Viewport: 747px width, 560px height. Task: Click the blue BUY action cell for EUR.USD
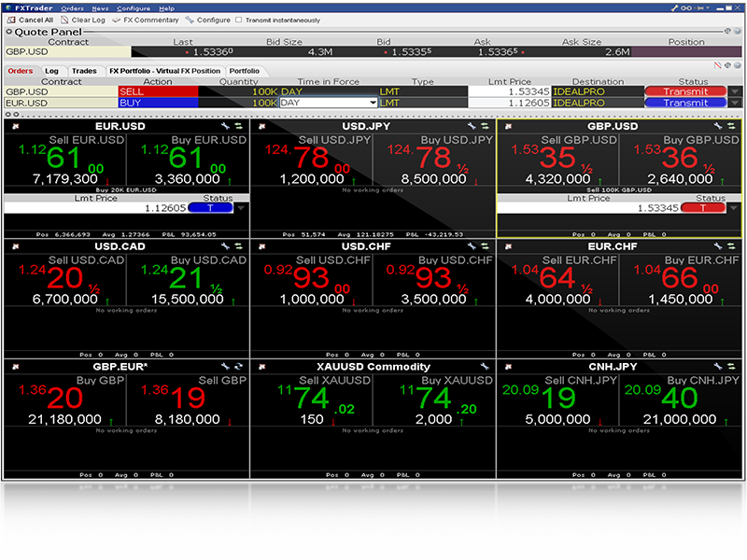click(158, 103)
